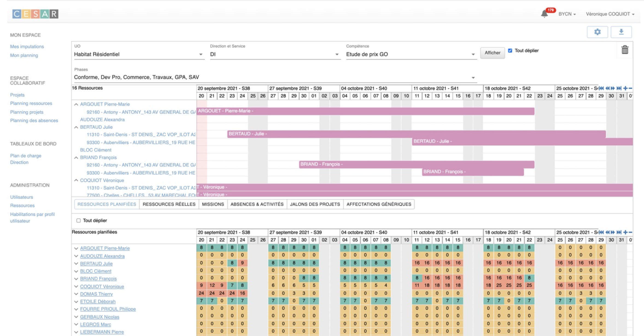Expand DOMAS Thierry row in planned resources
This screenshot has height=336, width=644.
(x=76, y=294)
